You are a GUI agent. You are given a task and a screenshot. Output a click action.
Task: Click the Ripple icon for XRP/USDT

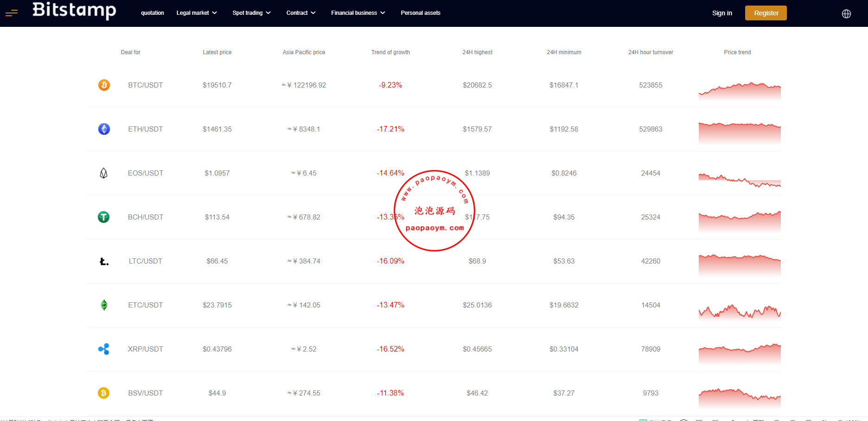[104, 349]
